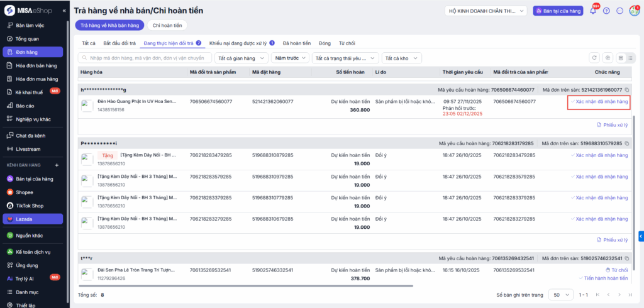Add a new sales channel

pos(56,165)
